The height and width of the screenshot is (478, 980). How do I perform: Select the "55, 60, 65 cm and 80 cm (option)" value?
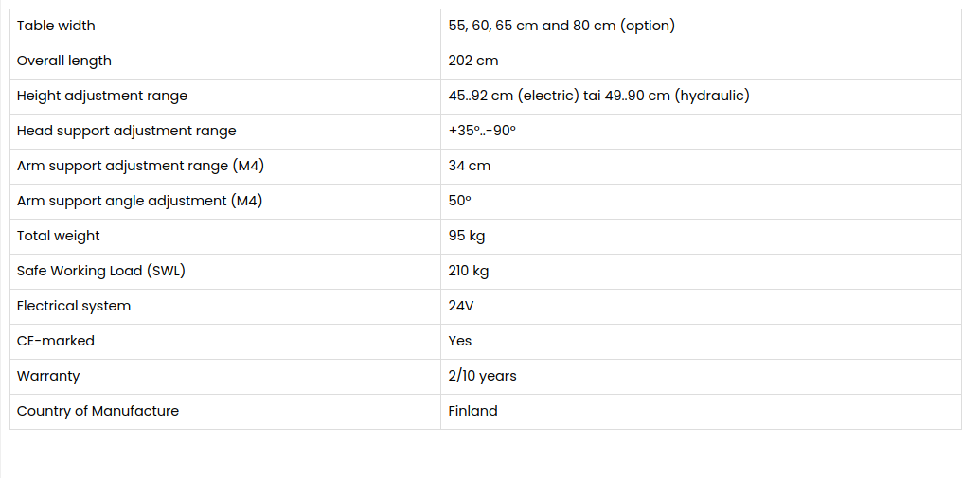coord(561,26)
